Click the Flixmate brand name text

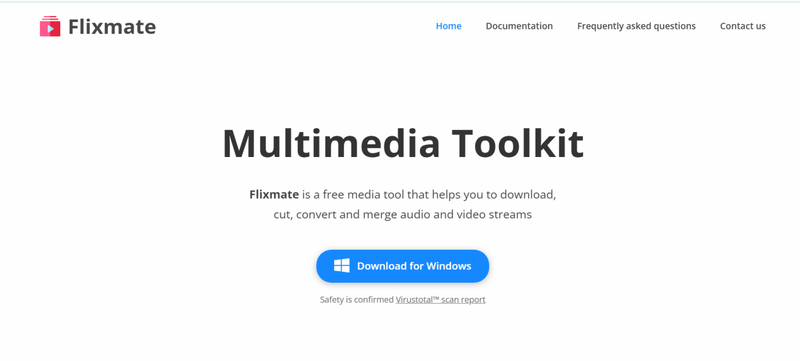click(x=112, y=27)
